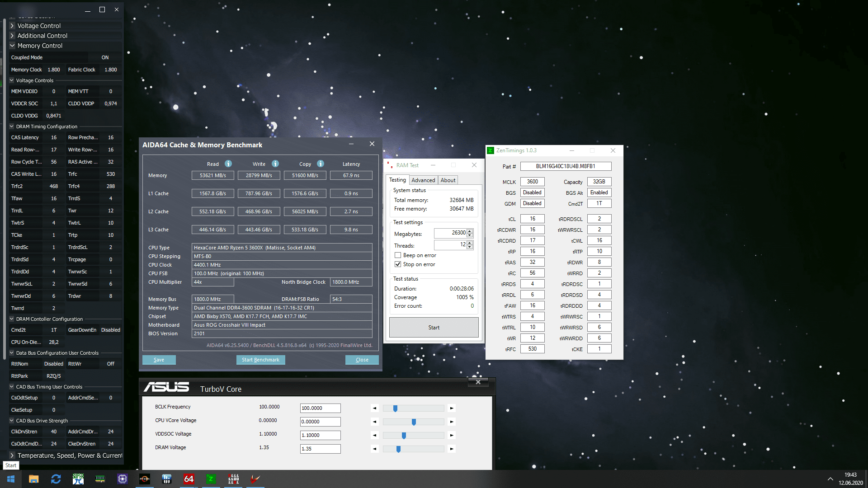Collapse the Voltage Controls subsection
868x488 pixels.
(12, 80)
